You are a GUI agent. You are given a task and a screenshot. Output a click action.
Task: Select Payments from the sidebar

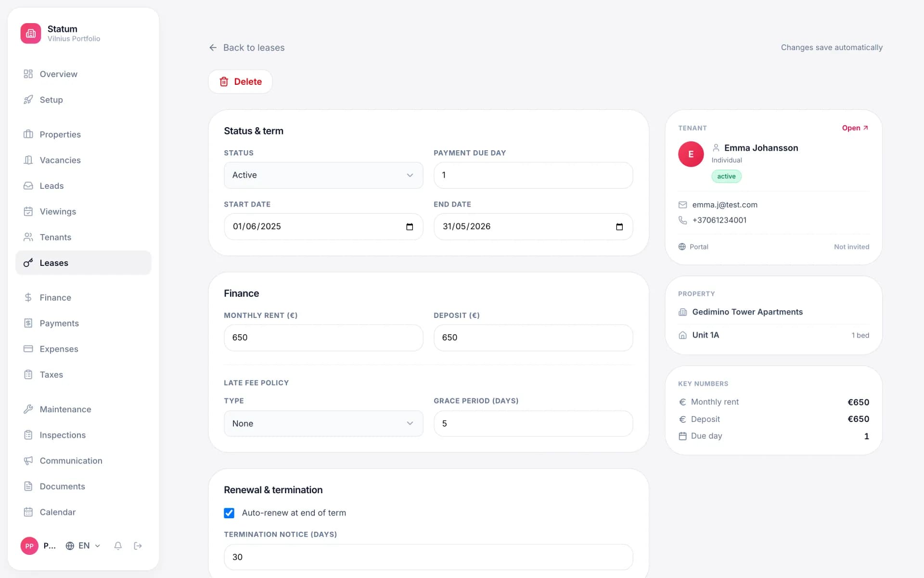(83, 323)
